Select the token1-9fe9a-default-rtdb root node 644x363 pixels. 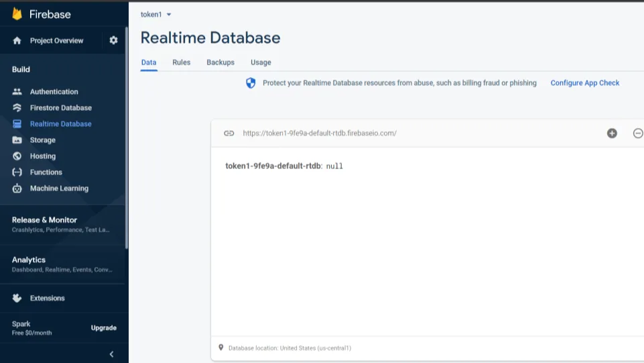tap(273, 166)
